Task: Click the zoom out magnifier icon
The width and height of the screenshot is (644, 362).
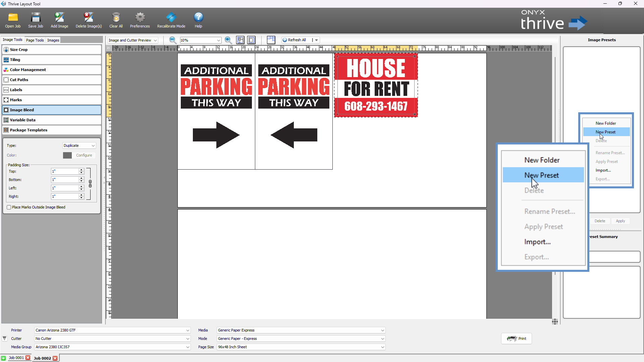Action: pyautogui.click(x=173, y=40)
